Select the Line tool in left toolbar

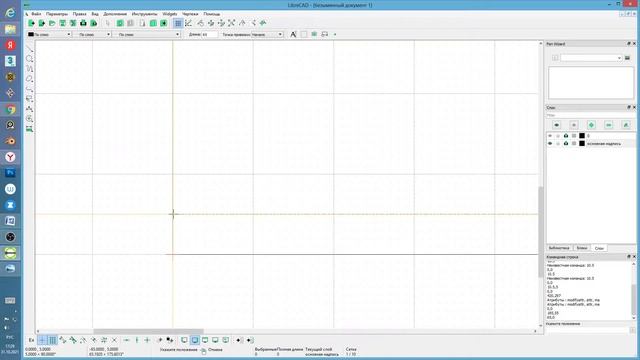[29, 49]
